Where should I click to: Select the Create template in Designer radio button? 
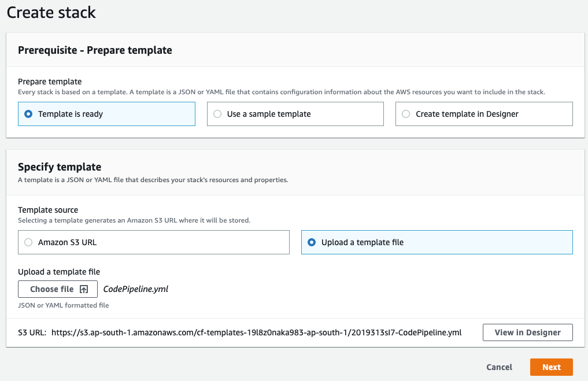tap(406, 114)
